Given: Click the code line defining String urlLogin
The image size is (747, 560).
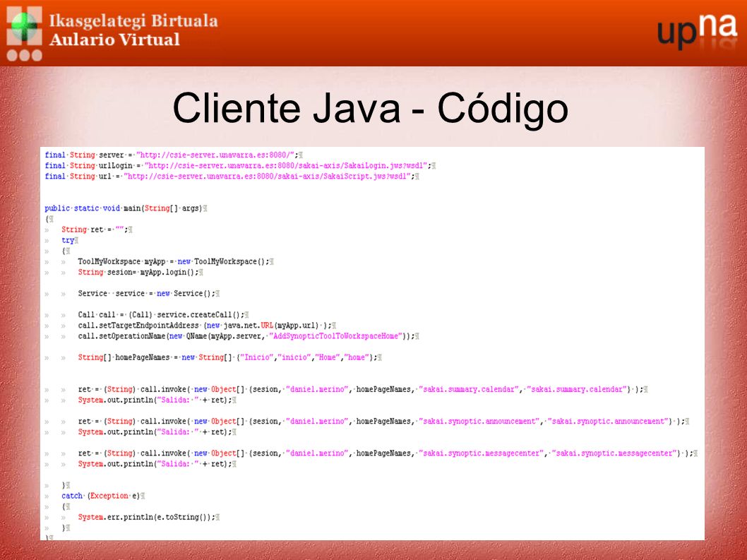Looking at the screenshot, I should tap(241, 165).
